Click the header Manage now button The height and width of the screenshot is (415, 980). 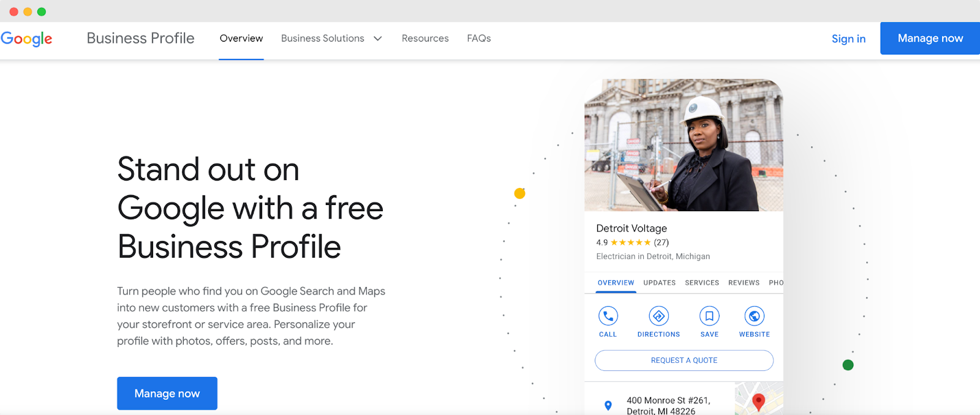point(930,39)
